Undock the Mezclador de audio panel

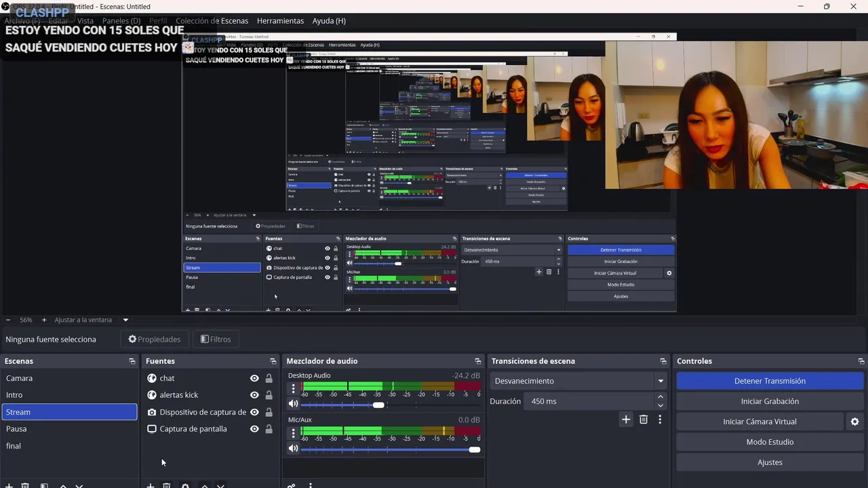point(478,361)
